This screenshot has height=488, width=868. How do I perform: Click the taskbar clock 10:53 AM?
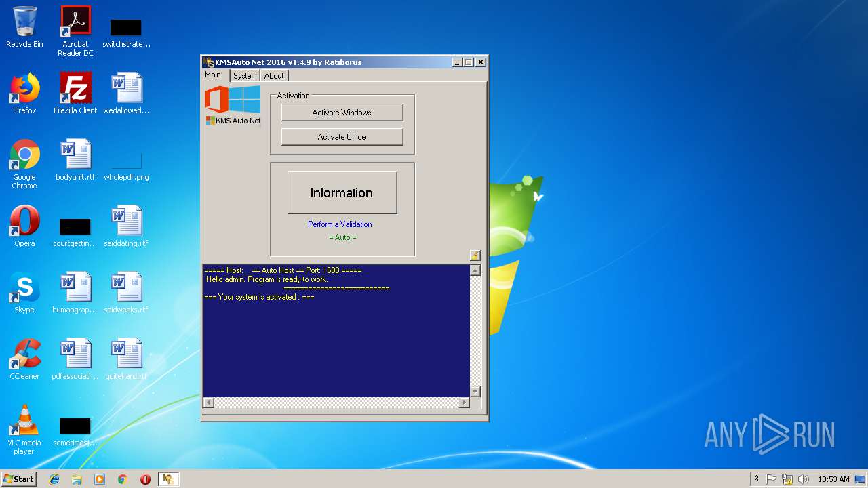coord(833,479)
